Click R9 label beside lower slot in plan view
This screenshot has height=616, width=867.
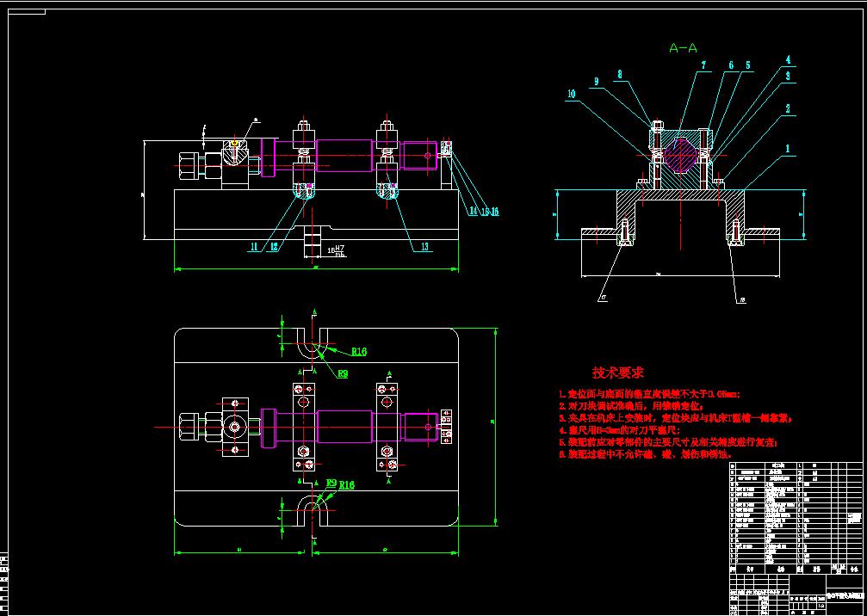click(x=331, y=483)
